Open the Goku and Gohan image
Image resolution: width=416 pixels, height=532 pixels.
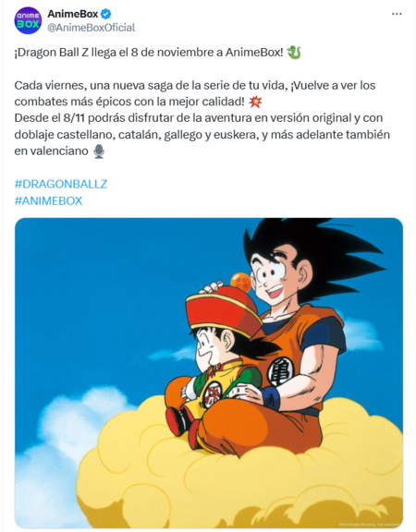tap(209, 373)
